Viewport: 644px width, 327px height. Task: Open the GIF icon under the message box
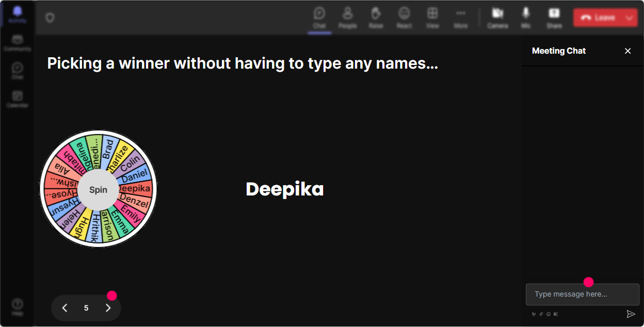(x=556, y=314)
